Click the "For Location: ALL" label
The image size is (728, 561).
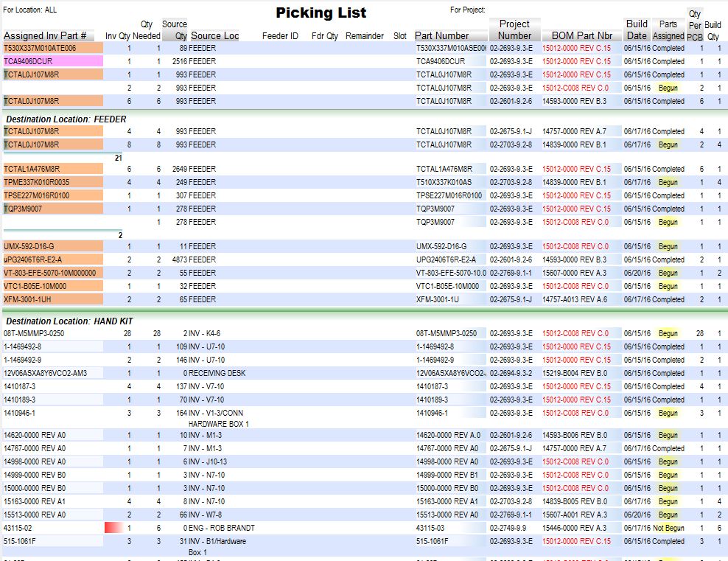point(29,10)
